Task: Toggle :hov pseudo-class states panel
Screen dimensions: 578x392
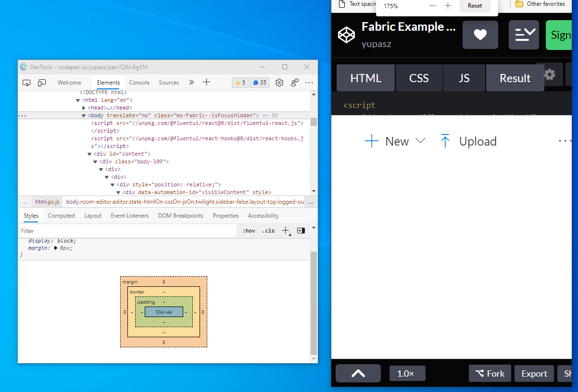Action: (249, 231)
